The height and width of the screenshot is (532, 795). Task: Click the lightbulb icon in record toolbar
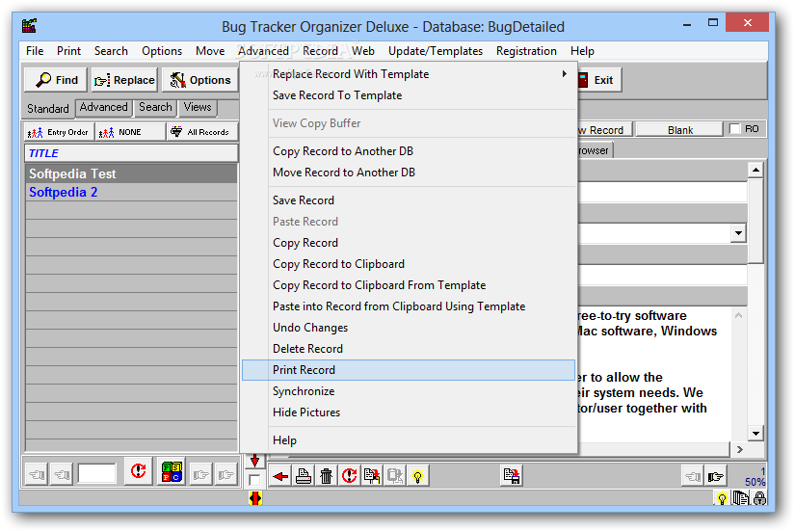point(417,476)
